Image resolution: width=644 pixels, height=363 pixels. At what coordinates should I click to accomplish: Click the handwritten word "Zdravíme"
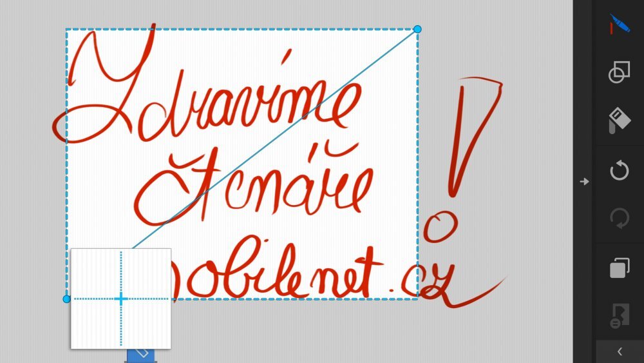point(206,97)
